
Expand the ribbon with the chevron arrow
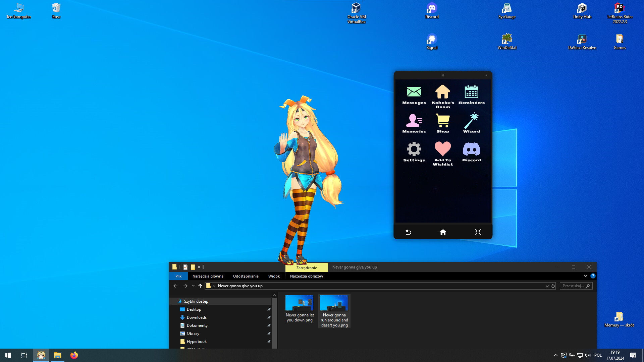tap(586, 276)
